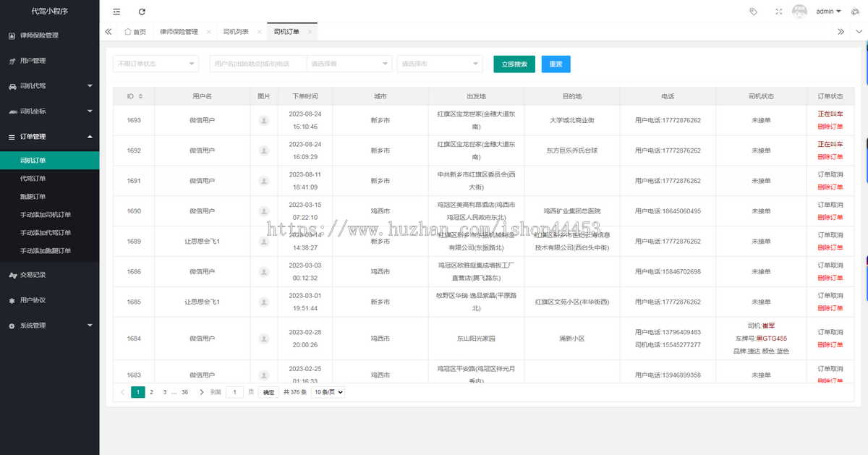Toggle fullscreen with the expand icon
The image size is (868, 455).
point(778,12)
